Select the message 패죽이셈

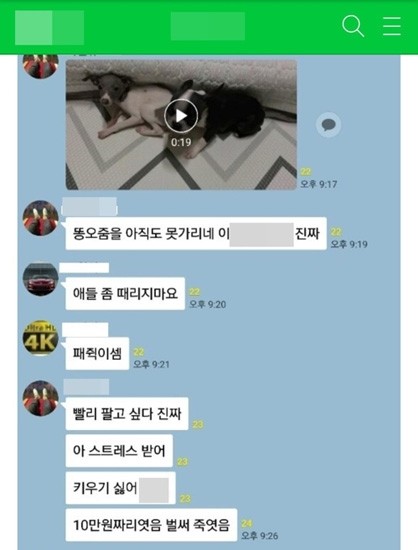pos(97,354)
